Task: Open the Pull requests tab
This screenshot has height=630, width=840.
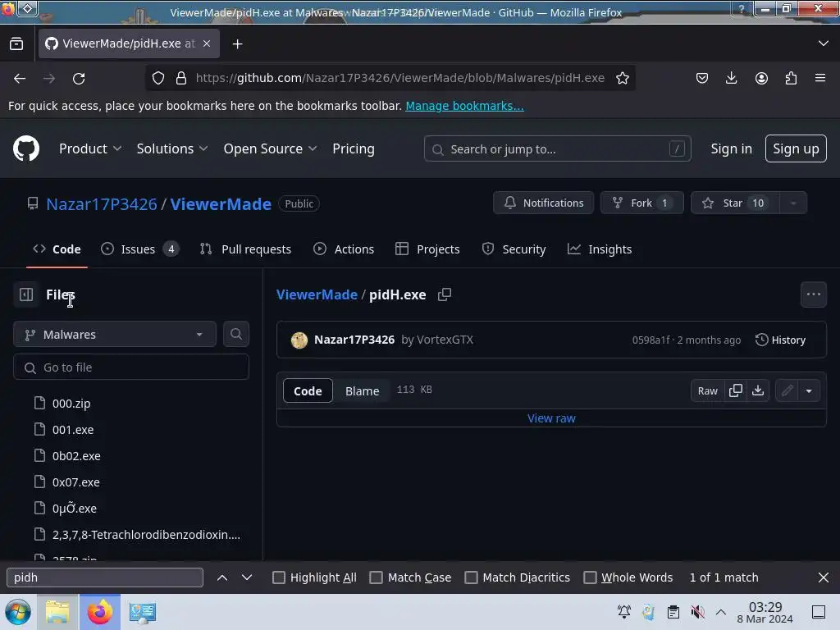Action: 245,249
